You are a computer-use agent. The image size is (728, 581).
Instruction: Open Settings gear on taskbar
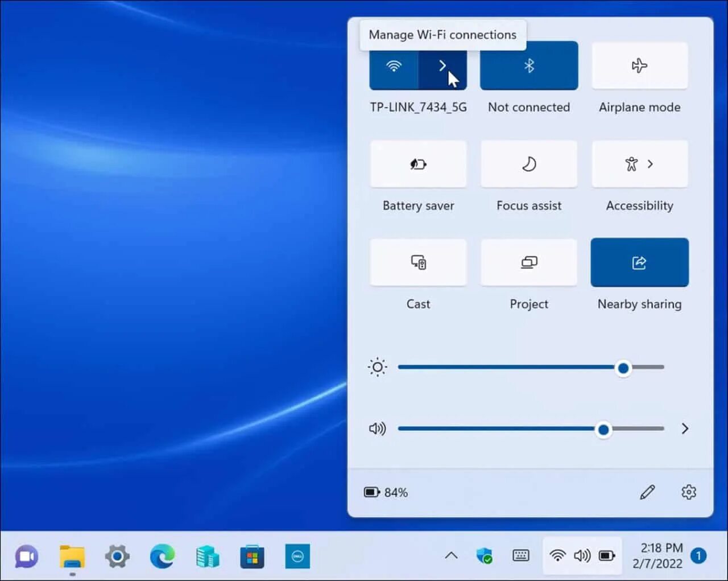click(117, 557)
